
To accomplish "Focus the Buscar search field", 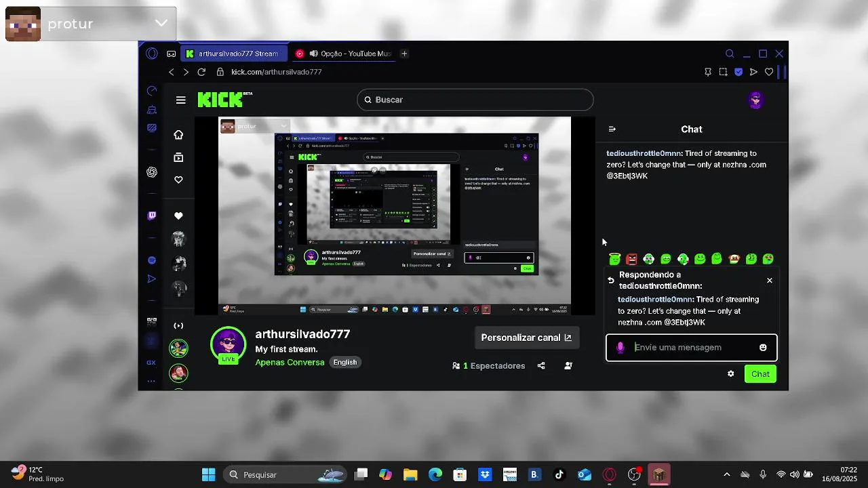I will (x=475, y=100).
